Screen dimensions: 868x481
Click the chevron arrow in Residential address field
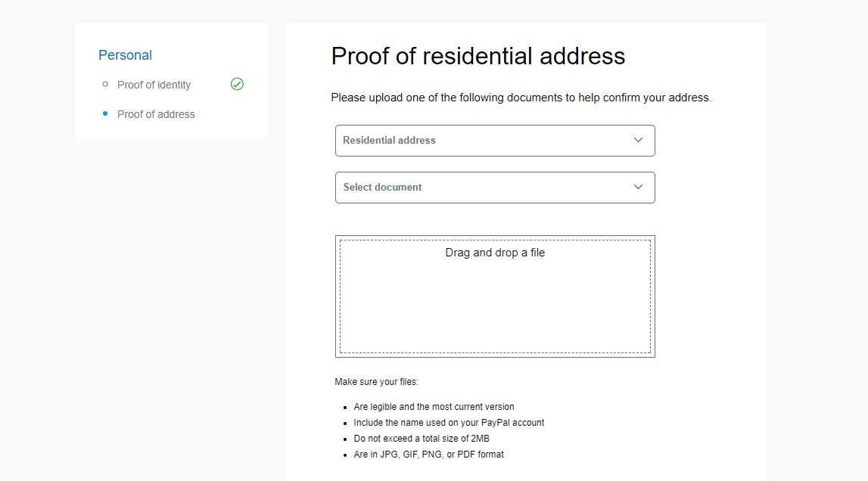tap(638, 140)
